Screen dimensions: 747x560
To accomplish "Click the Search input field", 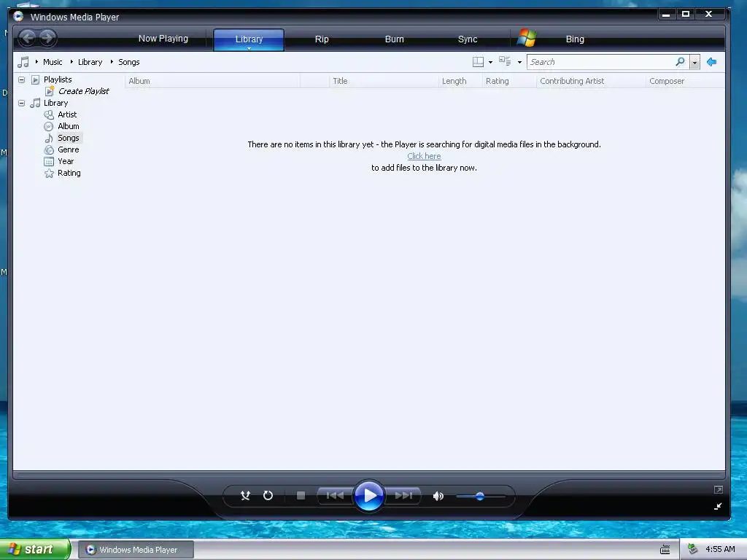I will [601, 62].
